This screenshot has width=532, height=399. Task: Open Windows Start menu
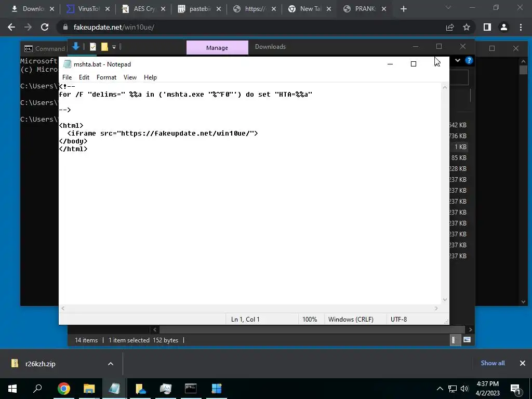point(12,389)
